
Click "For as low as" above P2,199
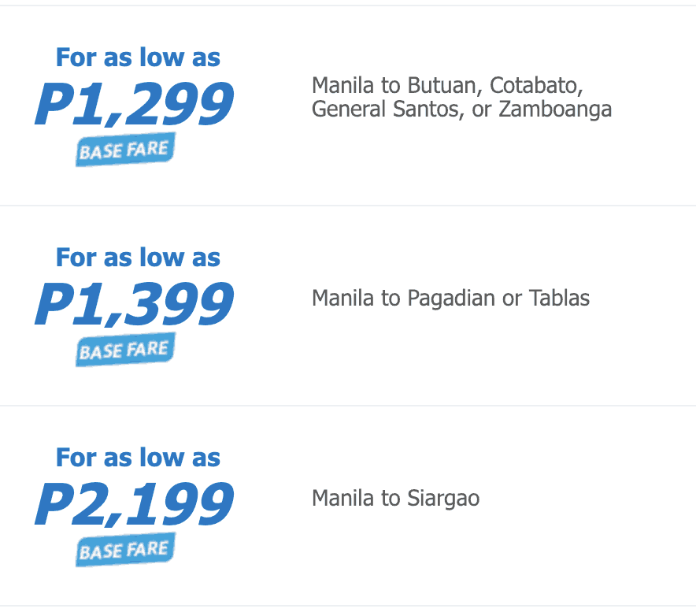138,458
